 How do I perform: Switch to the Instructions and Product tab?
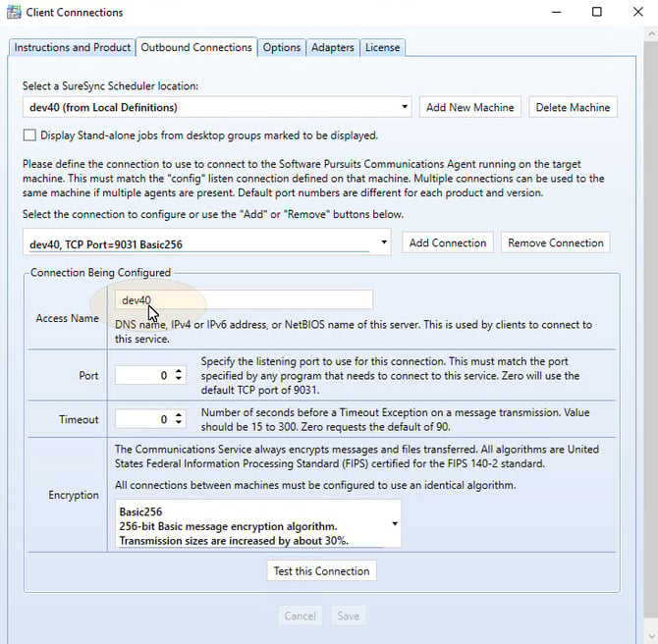click(72, 47)
